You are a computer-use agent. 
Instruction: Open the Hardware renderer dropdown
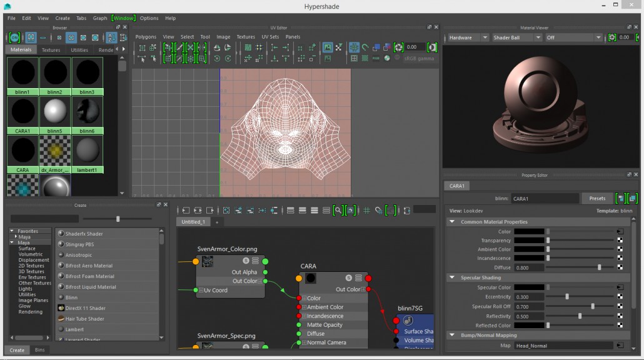[x=468, y=37]
